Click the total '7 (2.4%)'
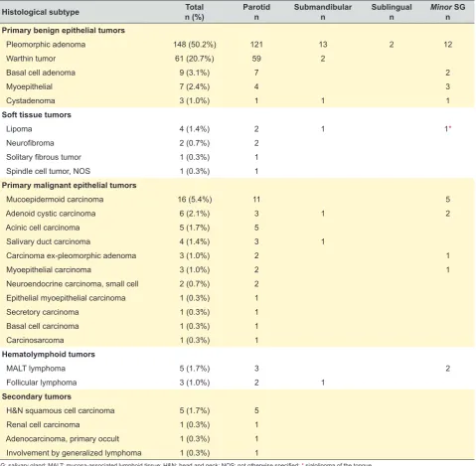Viewport: 476px width, 466px height. 195,86
